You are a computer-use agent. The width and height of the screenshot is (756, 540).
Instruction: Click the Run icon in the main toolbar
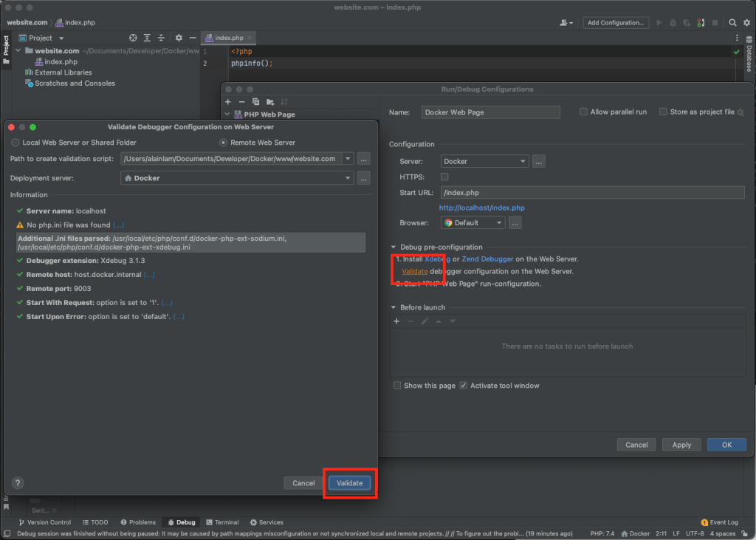pos(659,23)
